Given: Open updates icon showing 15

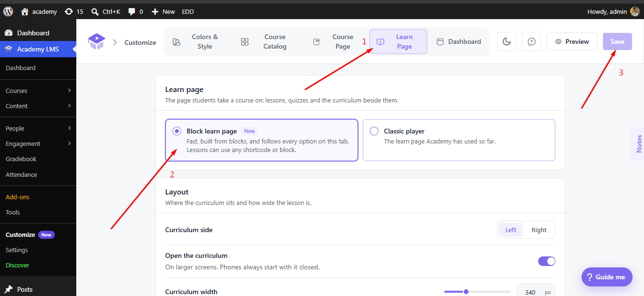Looking at the screenshot, I should pos(69,11).
